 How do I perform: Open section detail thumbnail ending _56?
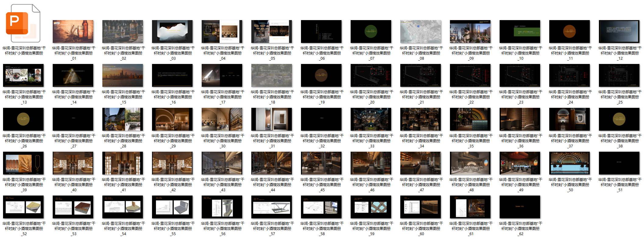222,207
